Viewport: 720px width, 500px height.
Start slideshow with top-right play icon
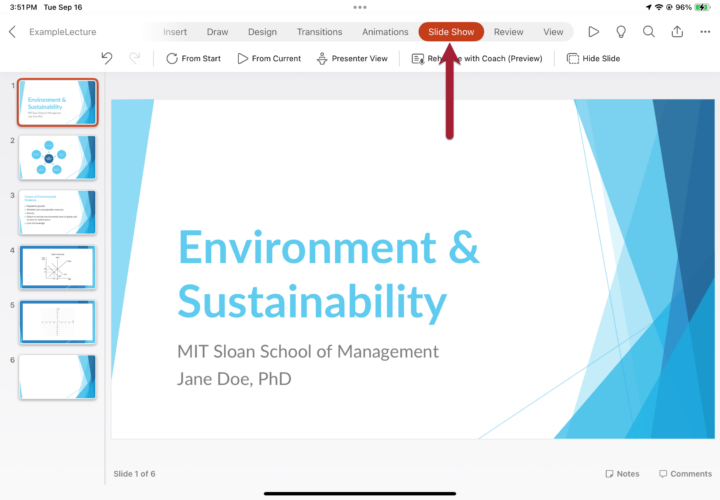coord(593,32)
